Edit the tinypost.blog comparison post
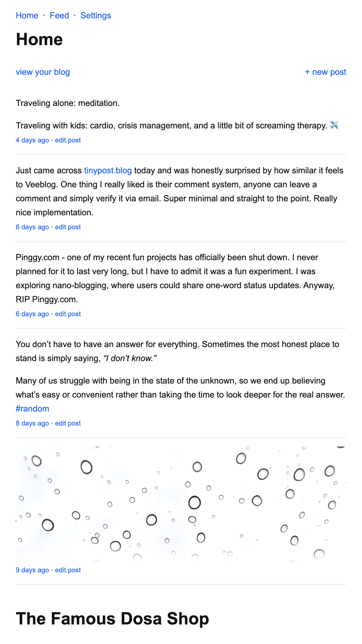Viewport: 362px width, 644px height. click(68, 227)
